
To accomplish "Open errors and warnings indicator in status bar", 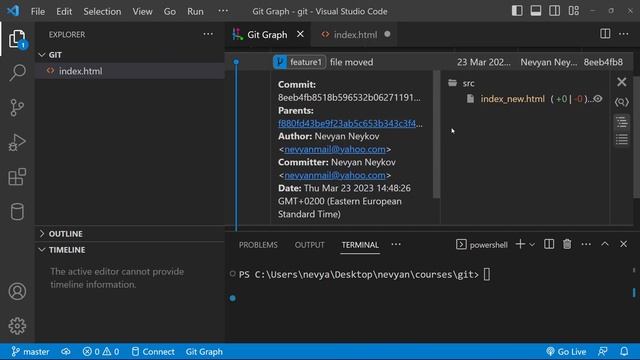I will (101, 351).
